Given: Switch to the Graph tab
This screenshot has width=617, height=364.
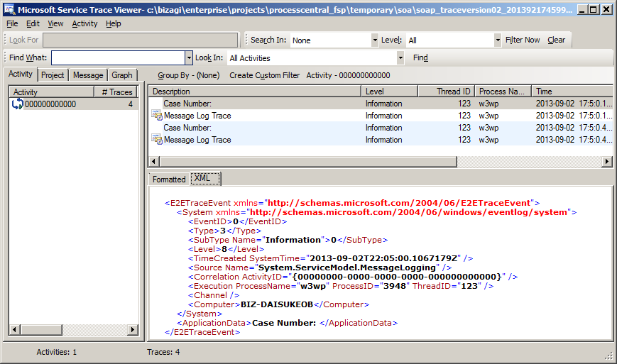Looking at the screenshot, I should (122, 75).
